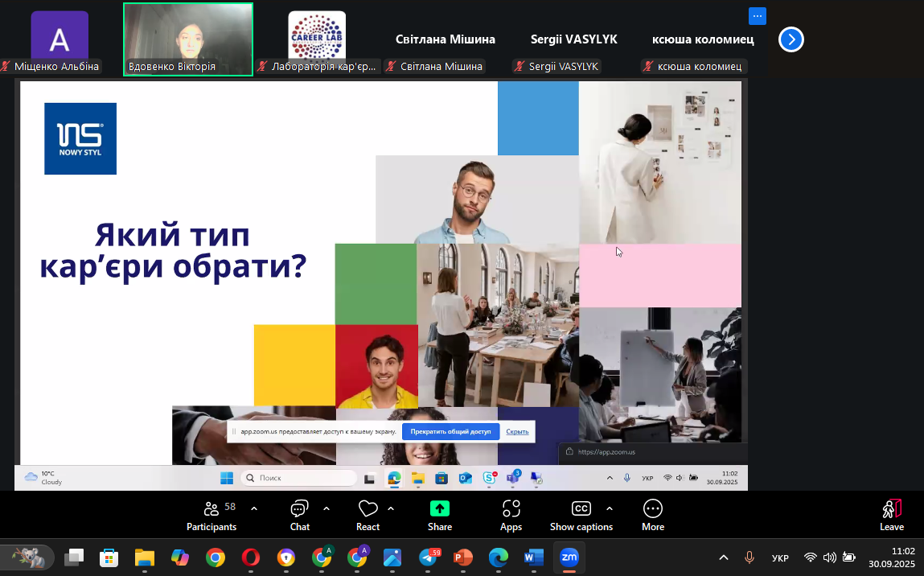
Task: Open the Chat panel
Action: click(x=299, y=515)
